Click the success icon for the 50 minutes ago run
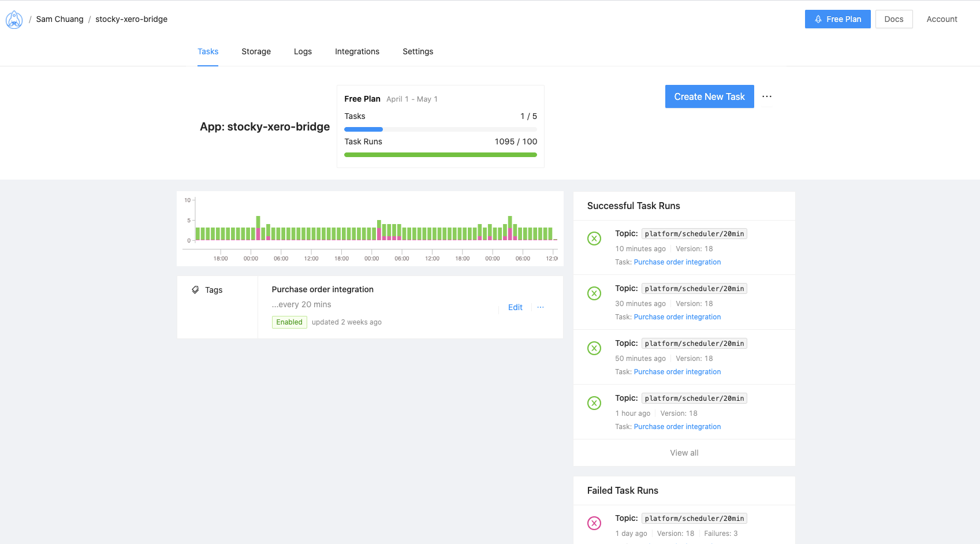The height and width of the screenshot is (544, 980). (594, 348)
